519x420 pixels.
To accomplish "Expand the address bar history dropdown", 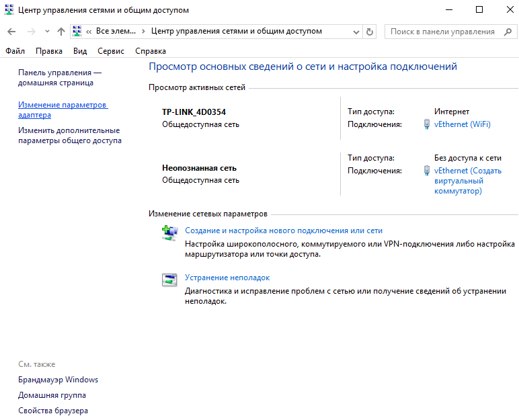I will 356,32.
